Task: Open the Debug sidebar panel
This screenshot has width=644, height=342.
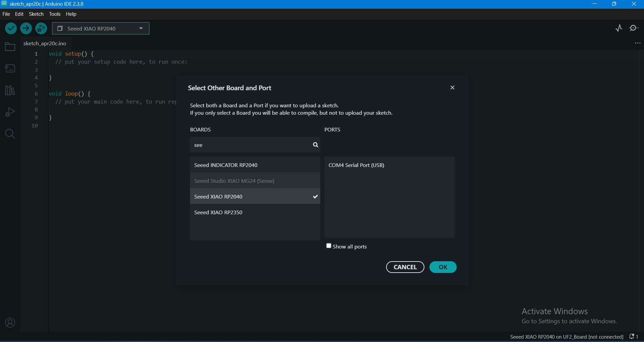Action: pyautogui.click(x=10, y=112)
